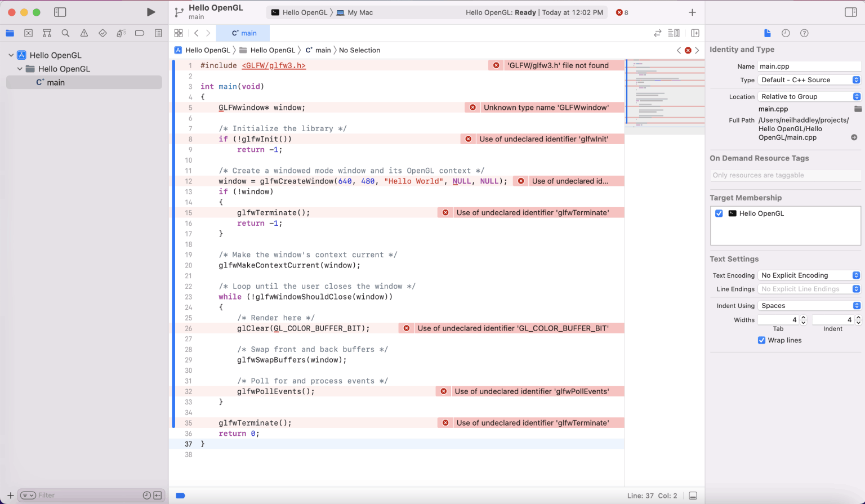Uncheck Hello OpenGL target membership checkbox
Screen dimensions: 865x504
(719, 213)
